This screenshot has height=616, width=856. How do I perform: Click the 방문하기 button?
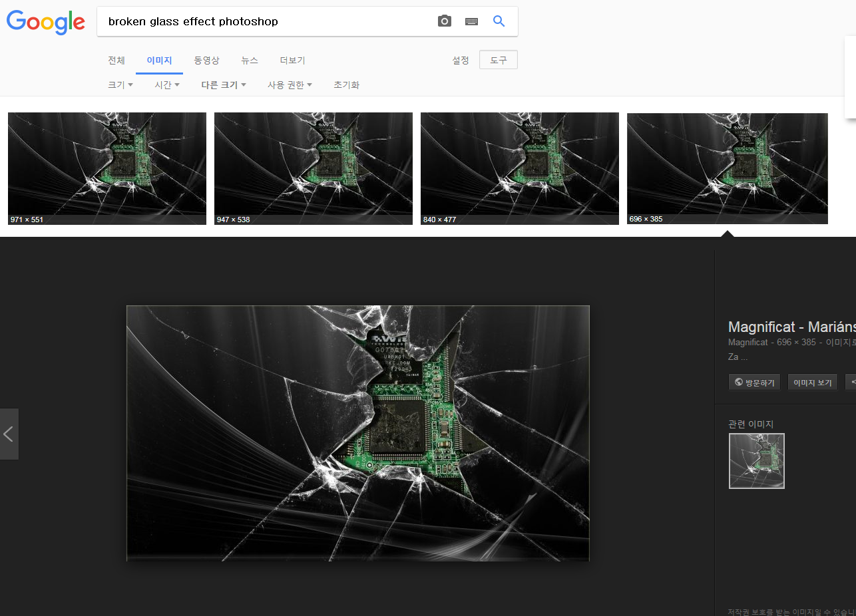[x=755, y=383]
